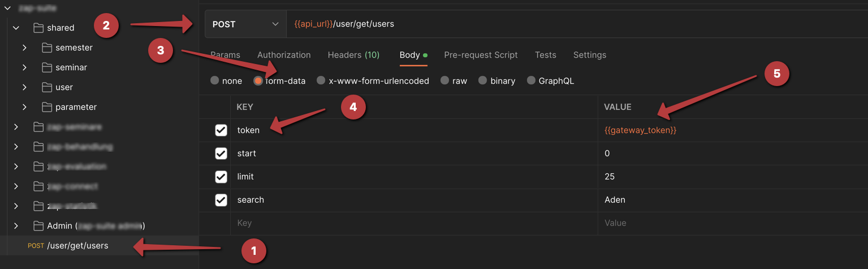Expand the user folder chevron
The image size is (868, 269).
[x=24, y=87]
